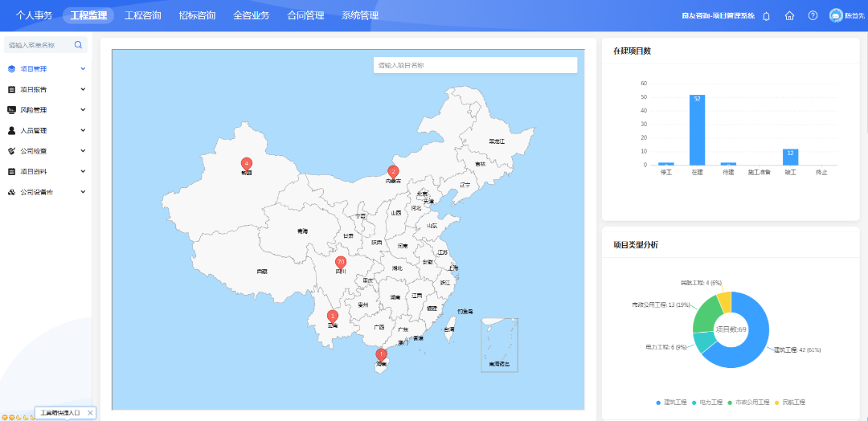Click the Inner Mongolia map pin

tap(393, 171)
